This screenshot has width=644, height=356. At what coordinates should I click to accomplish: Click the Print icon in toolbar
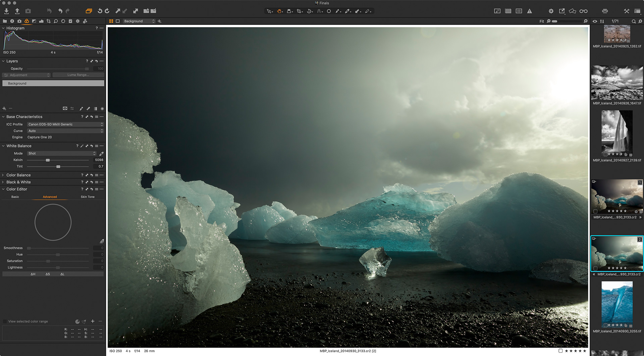(605, 11)
